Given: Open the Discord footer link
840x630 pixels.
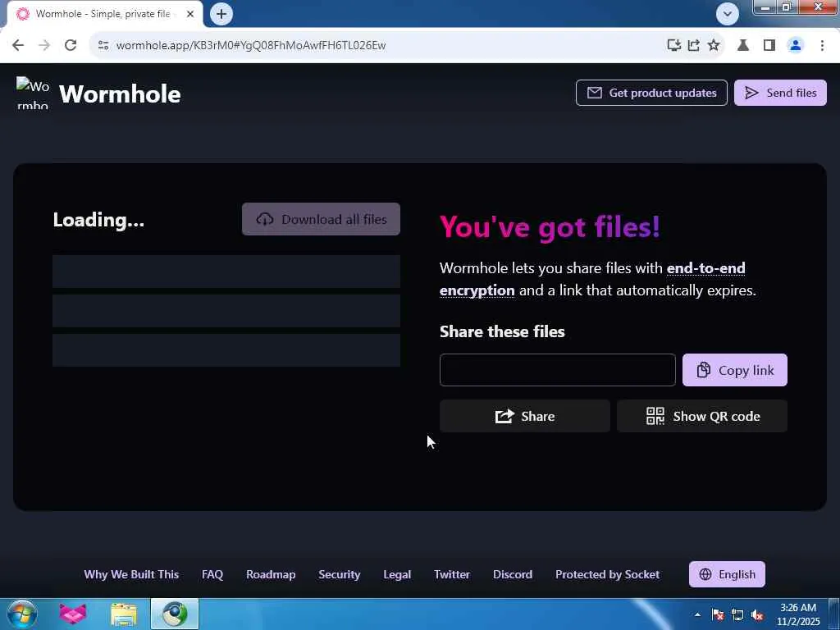Looking at the screenshot, I should click(x=513, y=574).
